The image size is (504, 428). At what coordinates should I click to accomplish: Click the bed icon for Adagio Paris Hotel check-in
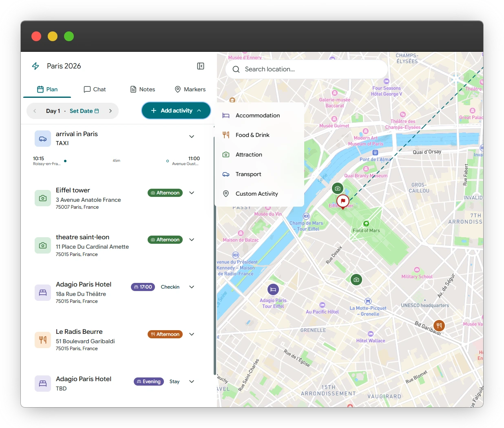43,293
